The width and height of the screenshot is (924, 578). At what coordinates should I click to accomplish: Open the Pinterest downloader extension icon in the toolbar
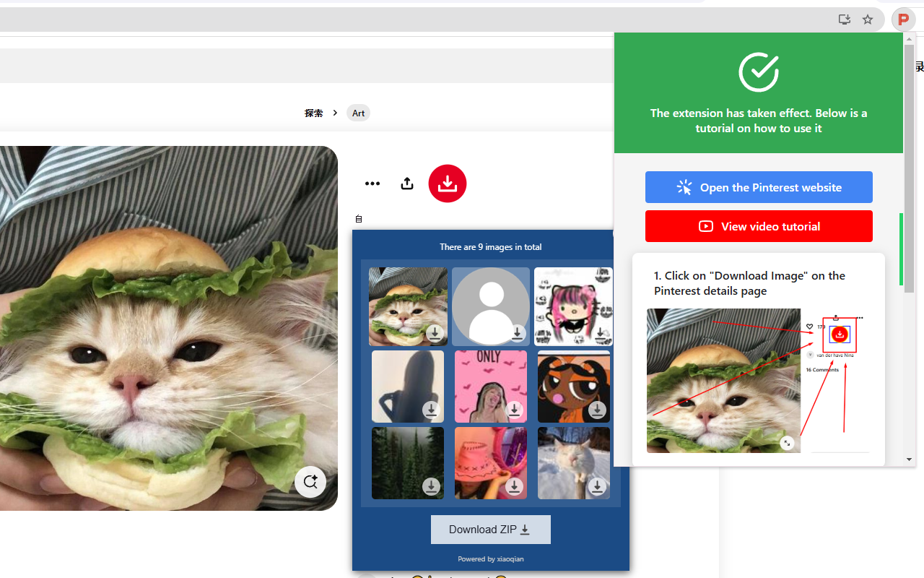click(903, 20)
